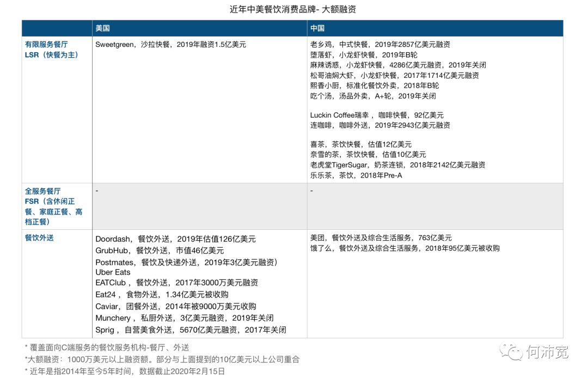The width and height of the screenshot is (588, 378).
Task: Click the 堕落虾 小龙虾快餐 line
Action: point(363,55)
